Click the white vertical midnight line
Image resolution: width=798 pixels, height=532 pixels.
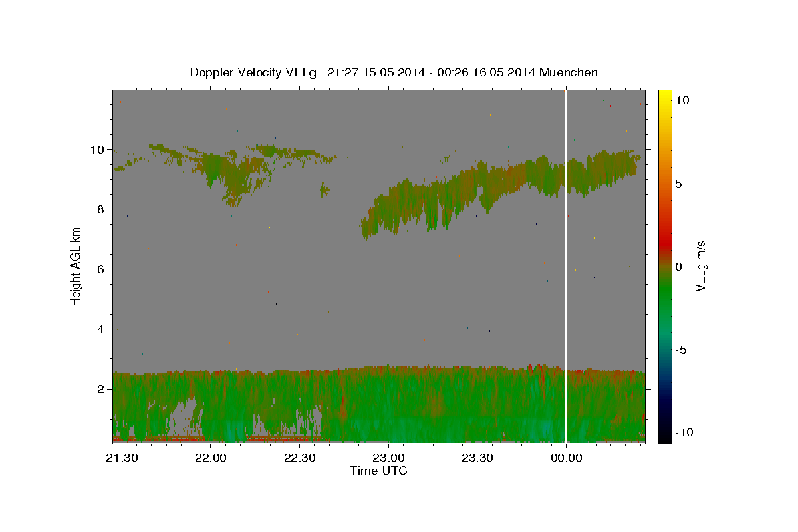565,266
